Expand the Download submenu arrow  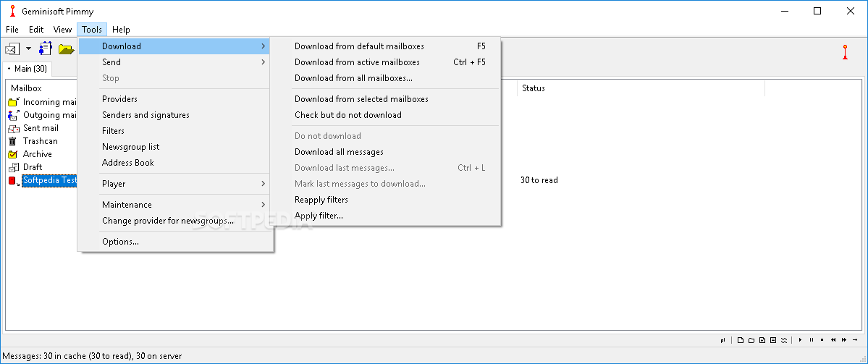point(264,46)
